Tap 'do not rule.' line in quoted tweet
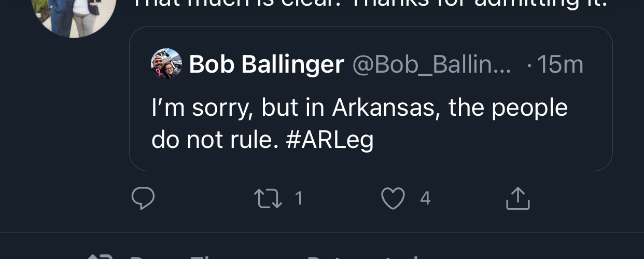The width and height of the screenshot is (644, 259). point(212,140)
